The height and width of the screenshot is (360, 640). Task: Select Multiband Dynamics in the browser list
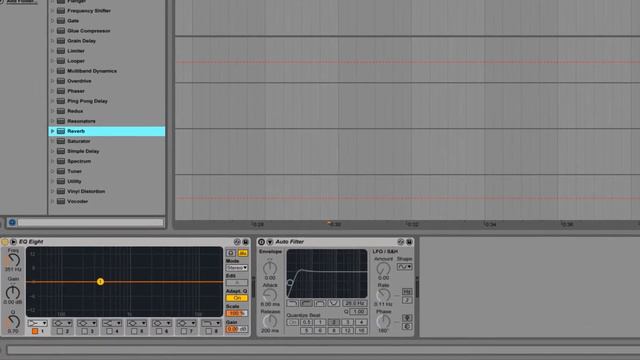[x=92, y=71]
